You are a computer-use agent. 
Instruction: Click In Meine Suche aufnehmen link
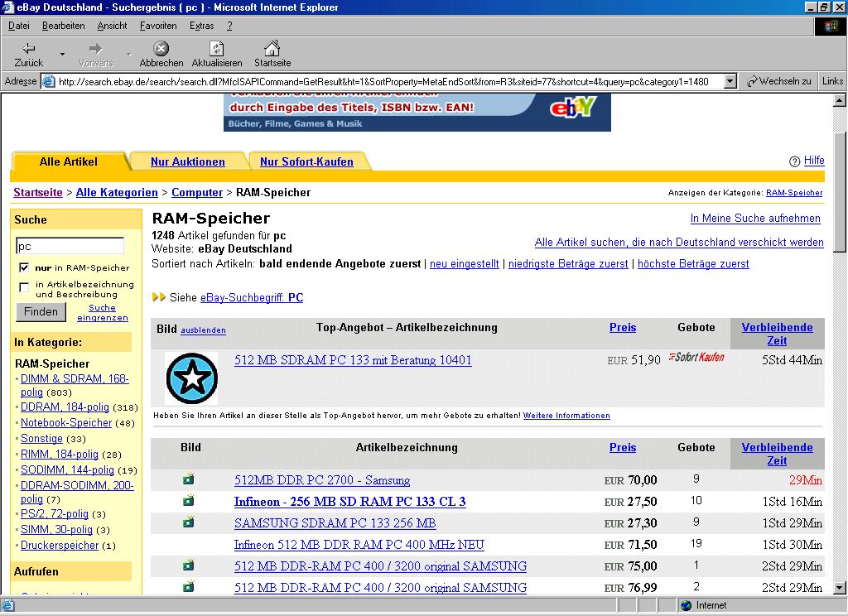pyautogui.click(x=755, y=218)
